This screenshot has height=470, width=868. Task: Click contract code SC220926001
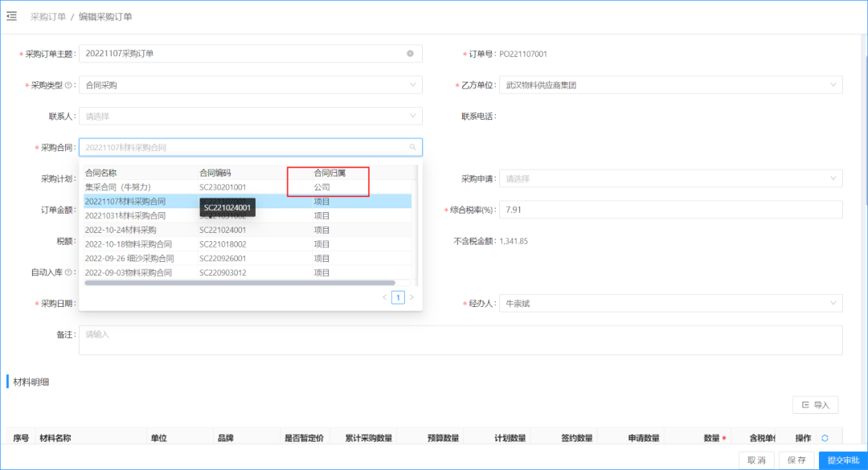point(223,259)
